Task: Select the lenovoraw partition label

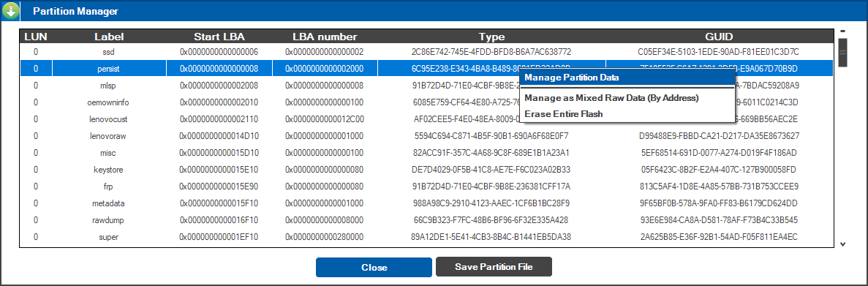Action: [109, 136]
